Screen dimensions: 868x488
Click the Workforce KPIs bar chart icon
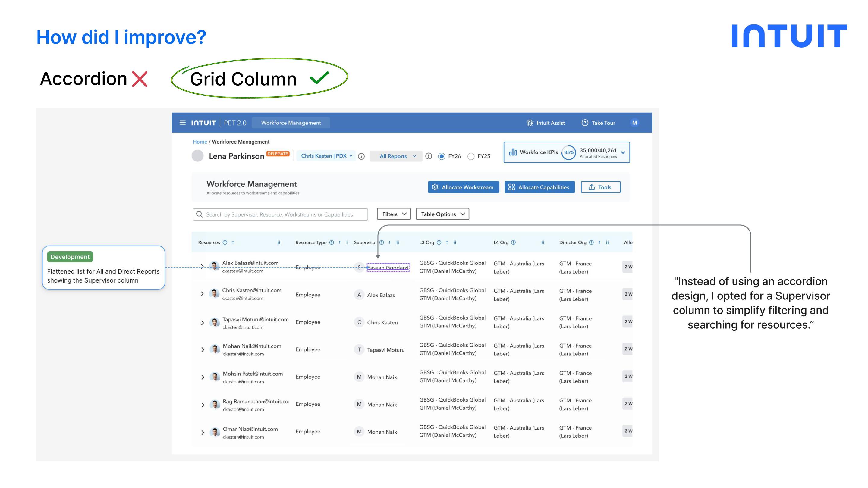[513, 152]
